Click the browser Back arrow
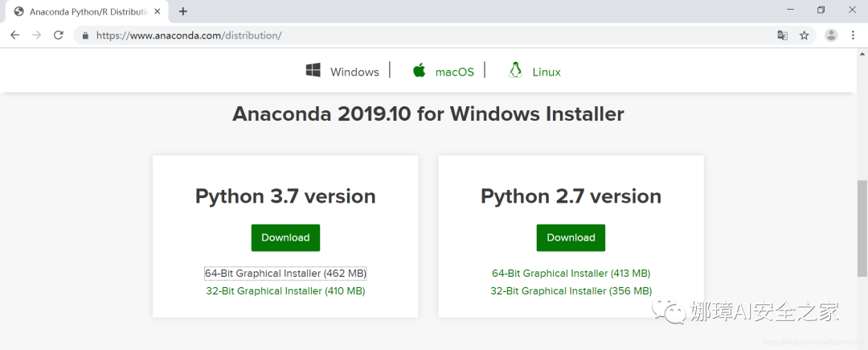The width and height of the screenshot is (868, 350). [15, 35]
